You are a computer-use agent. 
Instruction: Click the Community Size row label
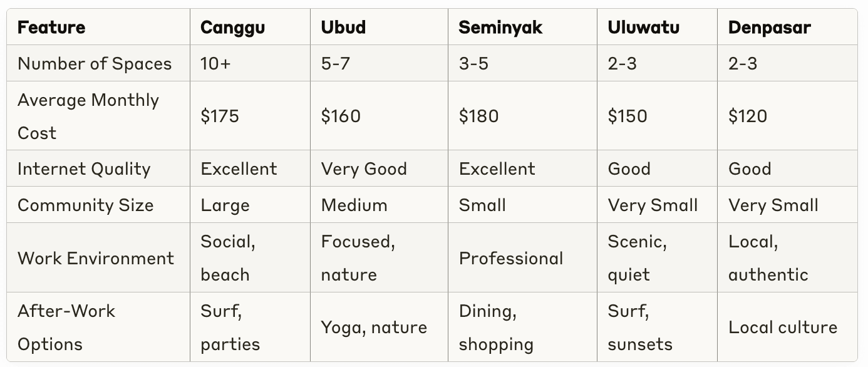click(x=85, y=205)
